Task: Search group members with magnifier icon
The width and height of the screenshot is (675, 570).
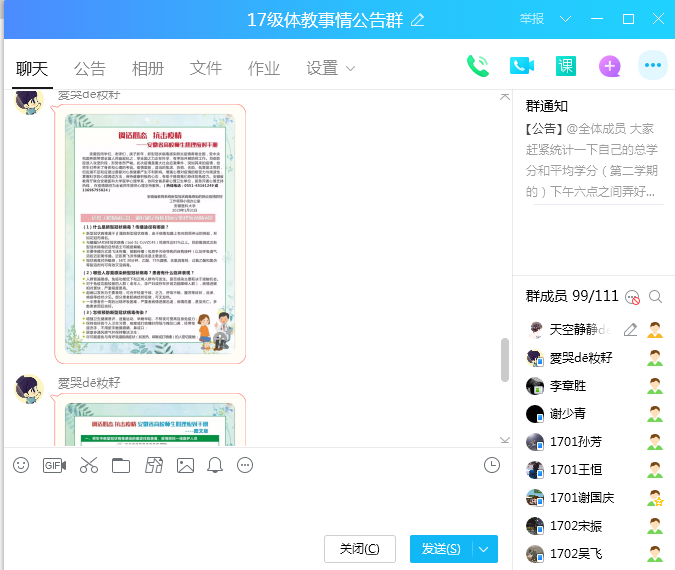Action: pyautogui.click(x=656, y=296)
